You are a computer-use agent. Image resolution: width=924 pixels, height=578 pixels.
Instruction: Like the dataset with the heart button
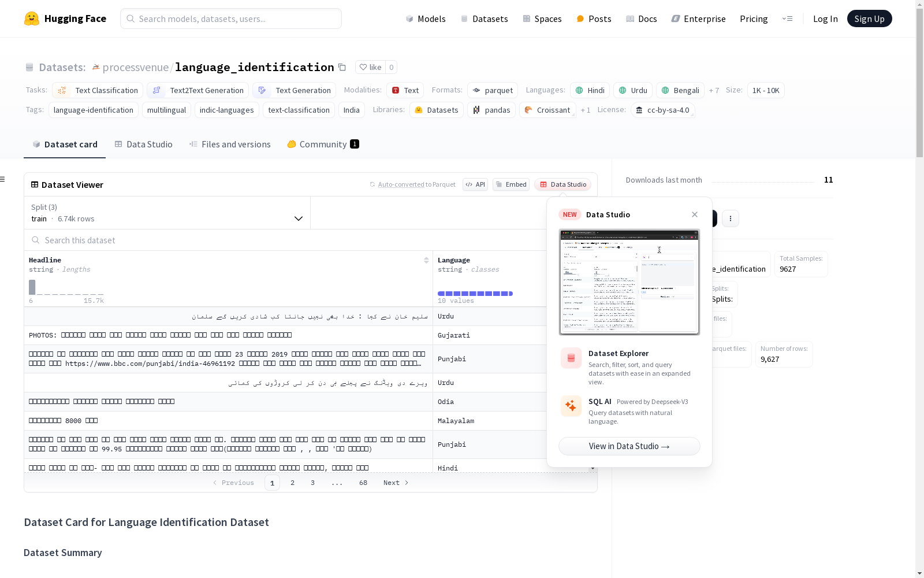pos(370,67)
